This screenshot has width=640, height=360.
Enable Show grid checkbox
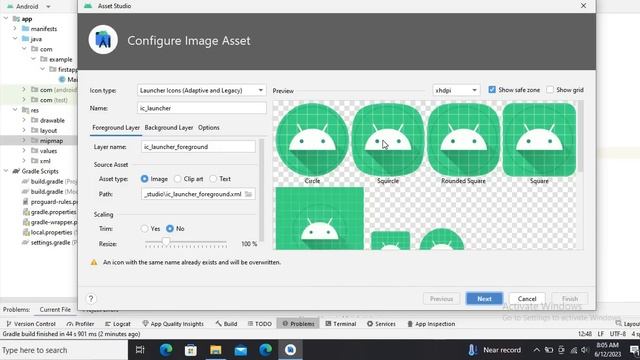[550, 90]
